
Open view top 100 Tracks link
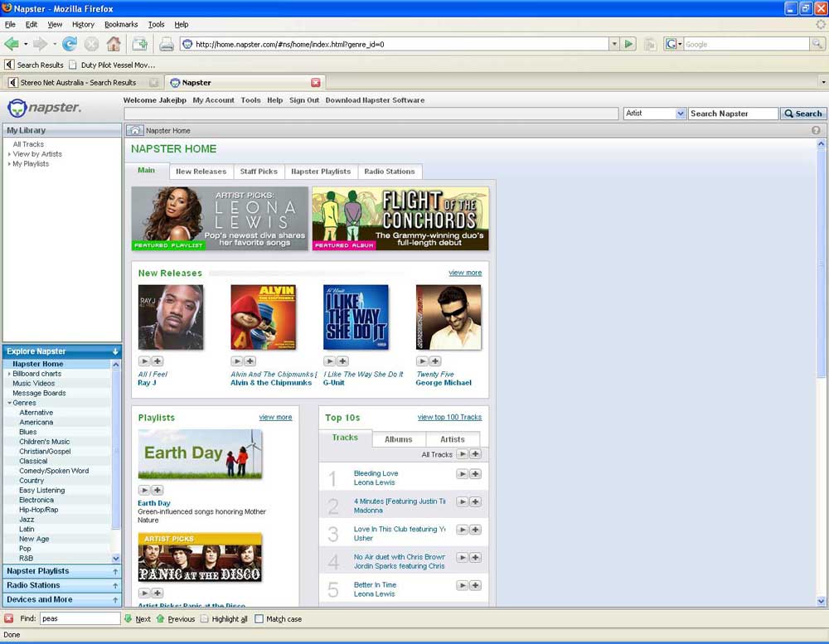click(x=449, y=417)
